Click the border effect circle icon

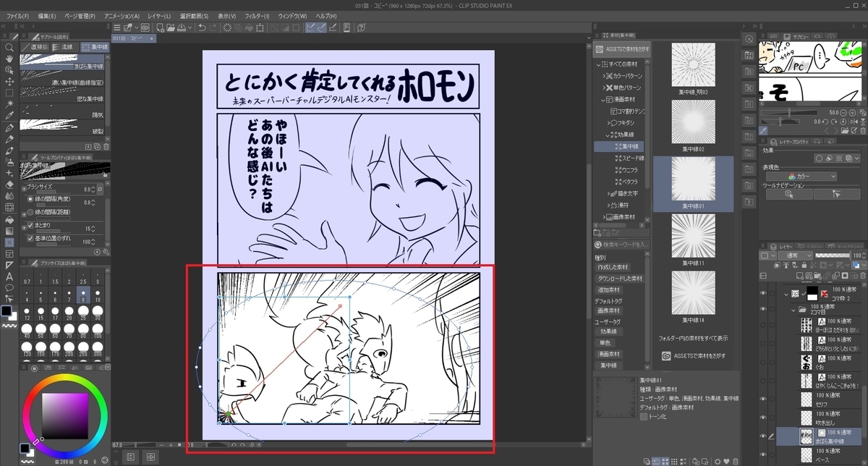818,158
